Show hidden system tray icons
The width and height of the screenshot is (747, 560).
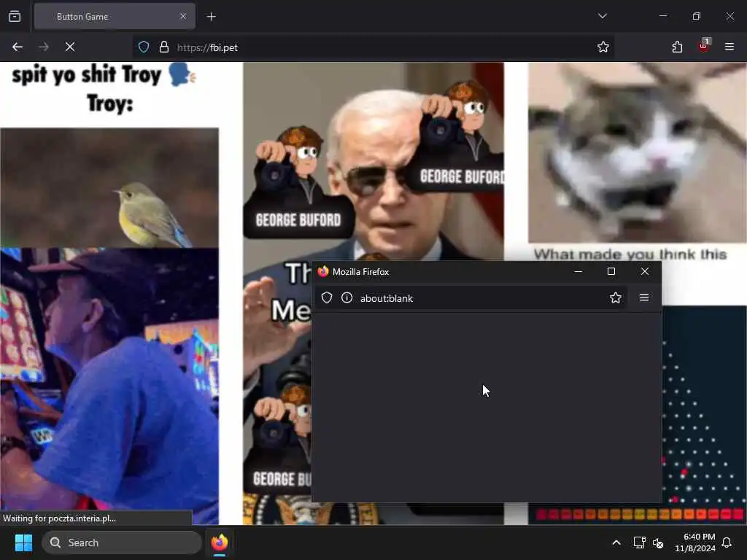616,542
